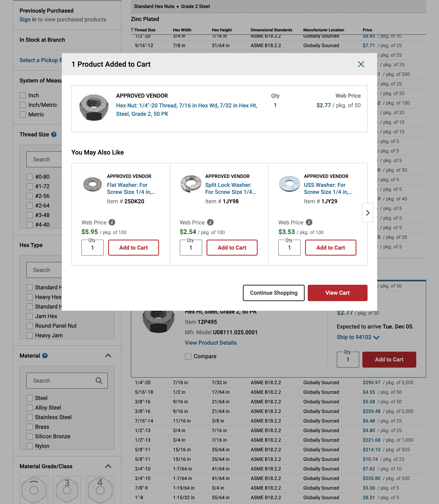This screenshot has height=504, width=439.
Task: Select the grade 4 hex nut icon
Action: tap(100, 490)
